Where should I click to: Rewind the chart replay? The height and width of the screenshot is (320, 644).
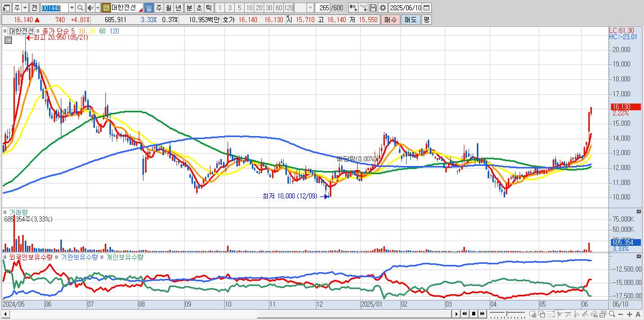(x=464, y=314)
